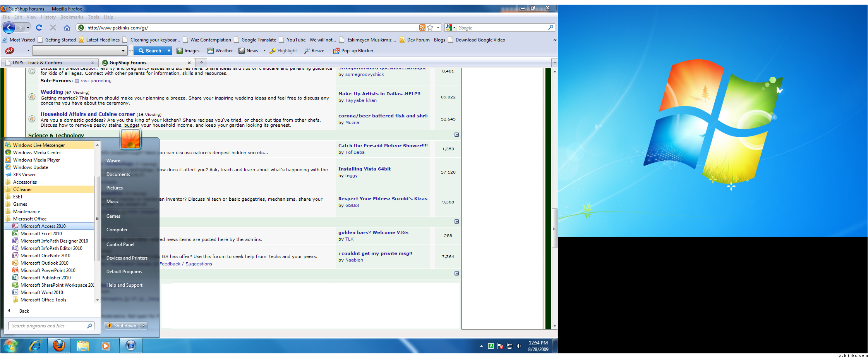Open the Shut down options arrow

[x=143, y=326]
